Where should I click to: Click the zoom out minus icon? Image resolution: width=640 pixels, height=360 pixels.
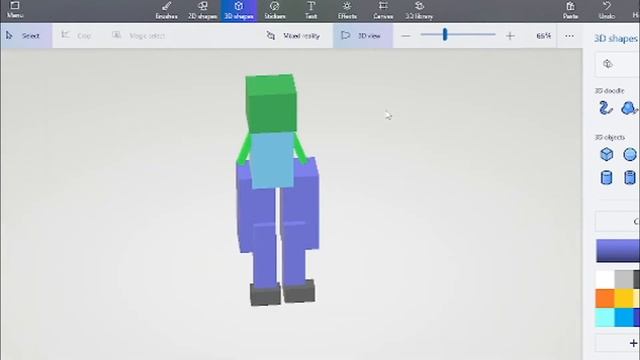(x=406, y=36)
